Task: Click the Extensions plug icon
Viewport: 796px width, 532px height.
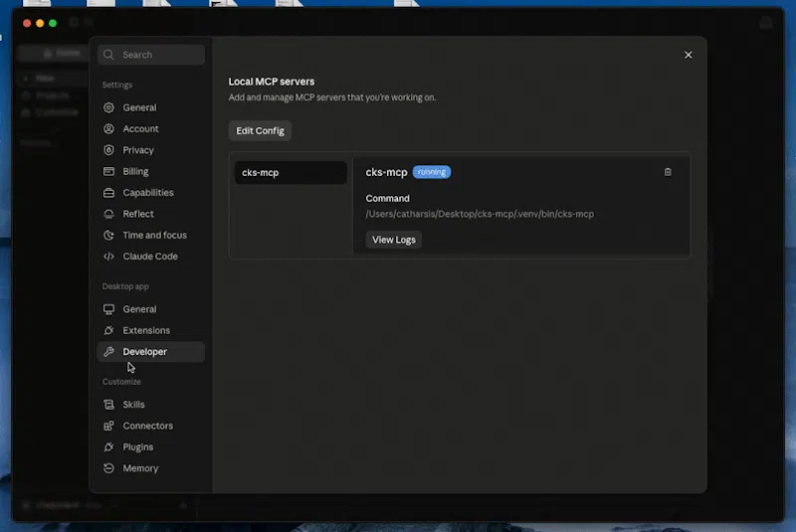Action: click(x=108, y=331)
